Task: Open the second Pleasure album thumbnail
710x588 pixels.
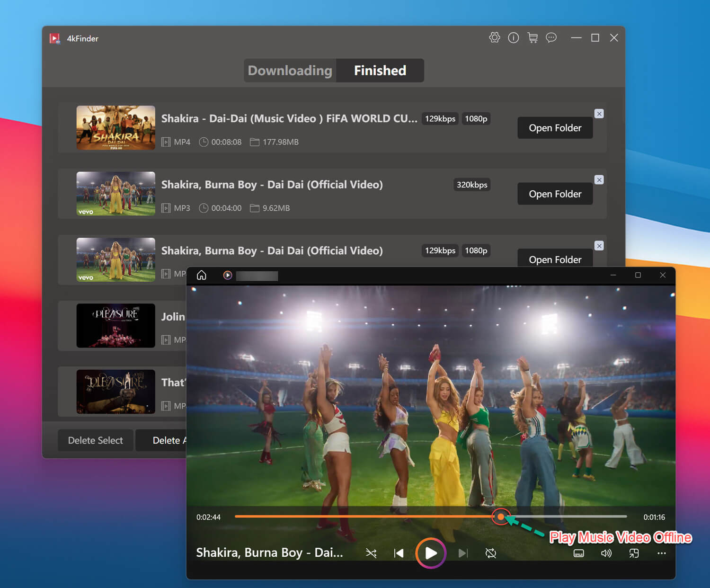Action: coord(116,392)
